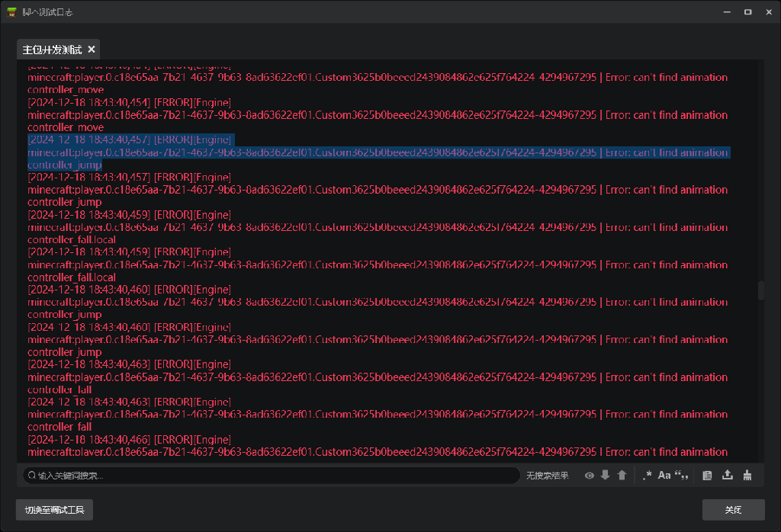Clear the log with broom icon

click(x=747, y=475)
